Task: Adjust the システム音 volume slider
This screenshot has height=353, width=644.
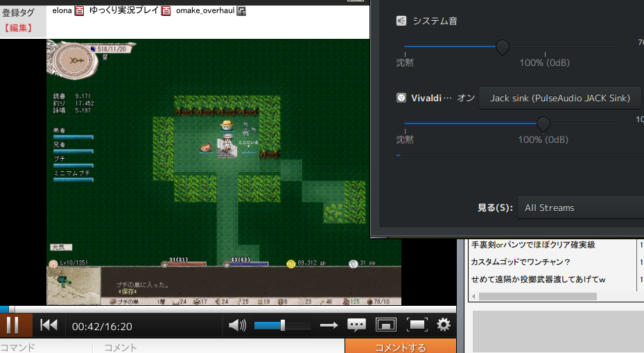Action: pos(503,47)
